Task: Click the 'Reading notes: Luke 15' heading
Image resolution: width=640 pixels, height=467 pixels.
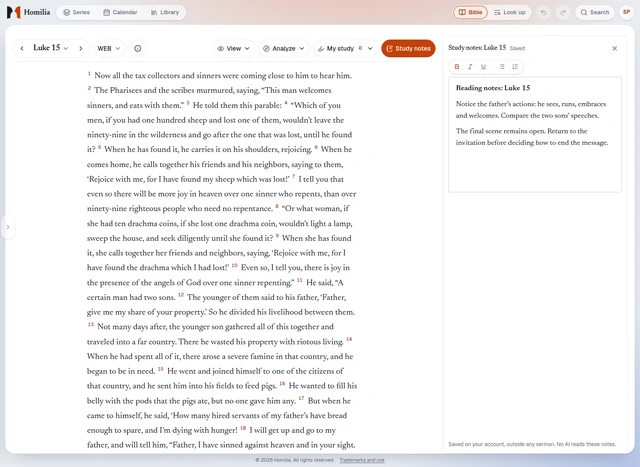Action: [x=493, y=88]
